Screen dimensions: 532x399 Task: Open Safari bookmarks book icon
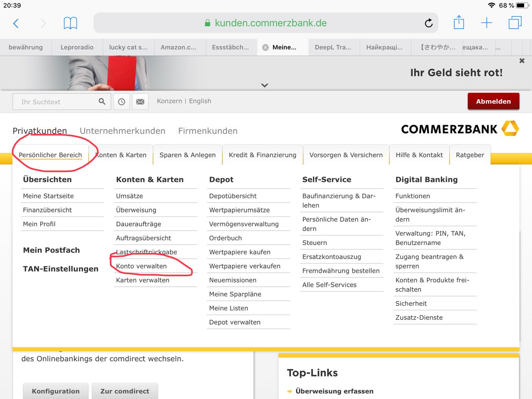click(70, 23)
